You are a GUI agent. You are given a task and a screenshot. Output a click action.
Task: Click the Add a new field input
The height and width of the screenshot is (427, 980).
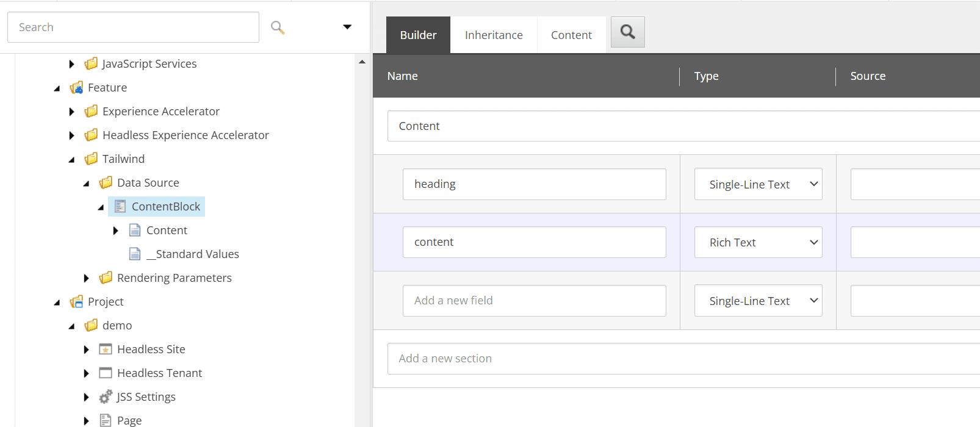click(x=534, y=301)
